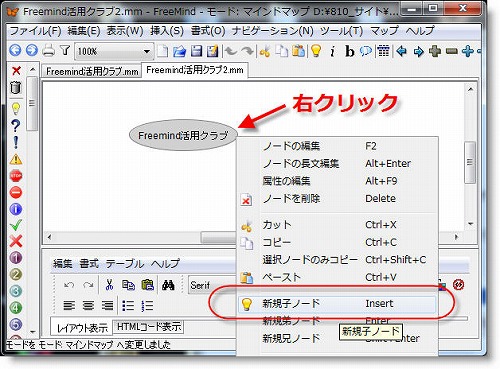The width and height of the screenshot is (500, 369).
Task: Click bulleted list icon in note editor
Action: click(128, 305)
